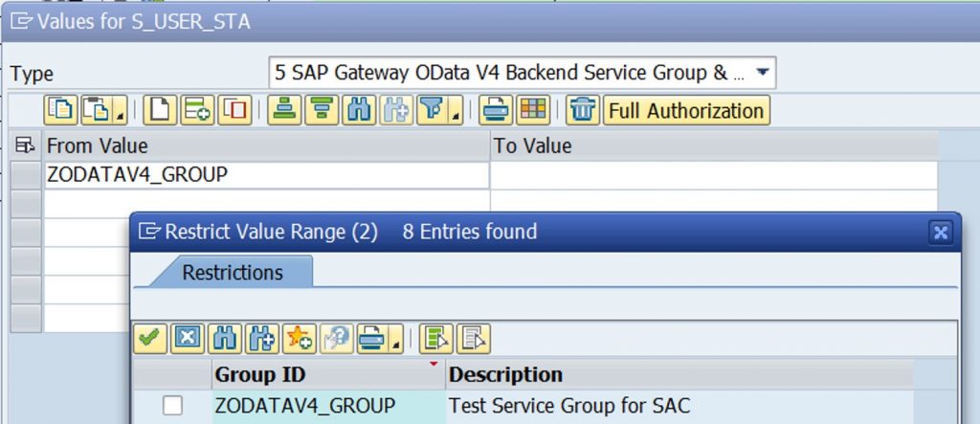Click the trash can Delete icon
Viewport: 980px width, 424px height.
click(x=583, y=110)
